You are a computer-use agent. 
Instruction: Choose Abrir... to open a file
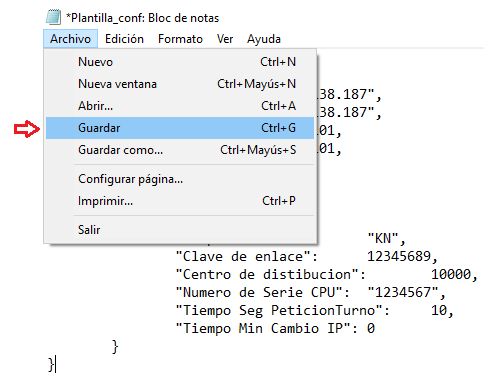[180, 106]
